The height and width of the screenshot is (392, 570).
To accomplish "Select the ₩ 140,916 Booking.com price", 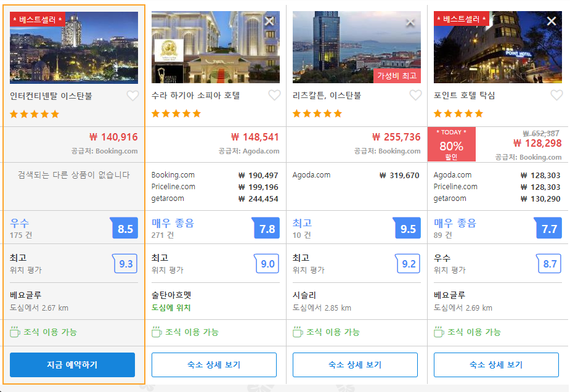I will click(113, 137).
